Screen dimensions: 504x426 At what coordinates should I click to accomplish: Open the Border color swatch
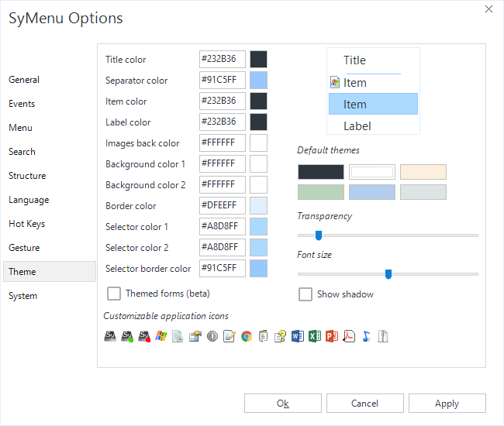[258, 205]
